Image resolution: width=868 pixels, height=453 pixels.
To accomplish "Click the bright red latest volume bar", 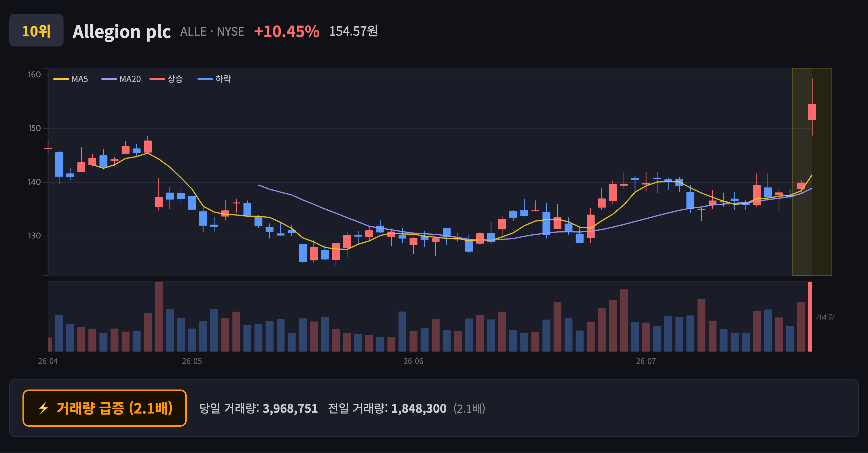I will (810, 317).
